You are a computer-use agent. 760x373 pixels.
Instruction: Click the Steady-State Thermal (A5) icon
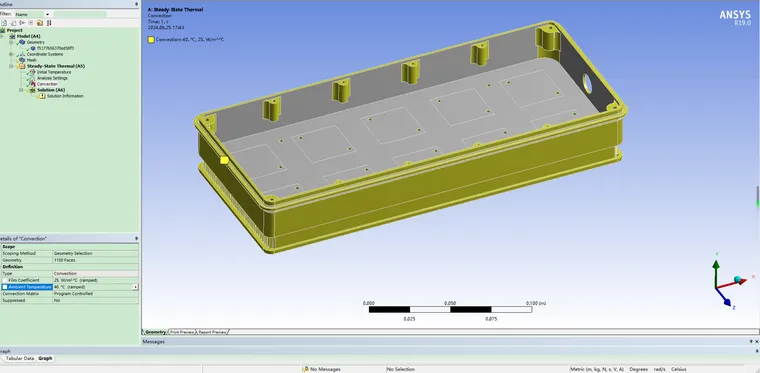click(21, 66)
